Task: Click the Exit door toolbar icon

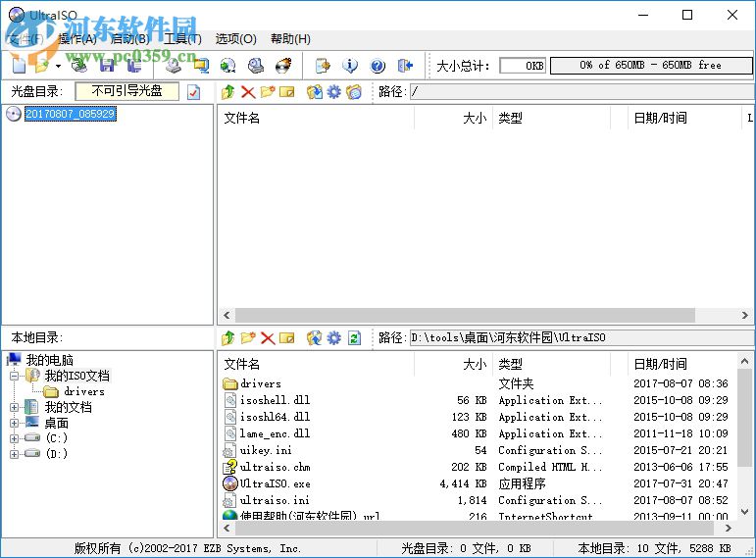Action: (x=406, y=65)
